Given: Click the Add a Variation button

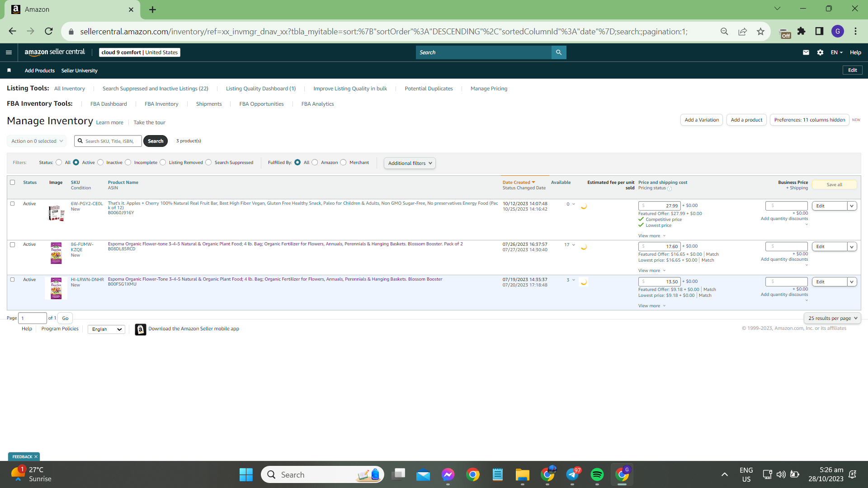Looking at the screenshot, I should tap(702, 120).
